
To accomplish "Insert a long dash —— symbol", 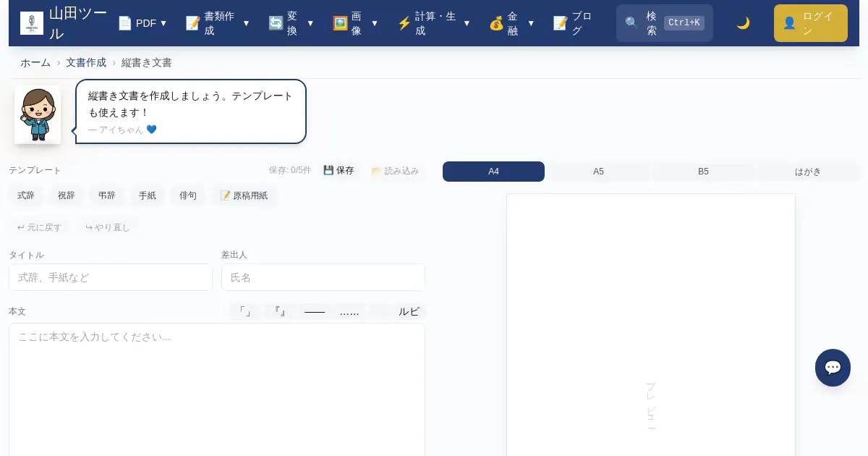I will [315, 311].
